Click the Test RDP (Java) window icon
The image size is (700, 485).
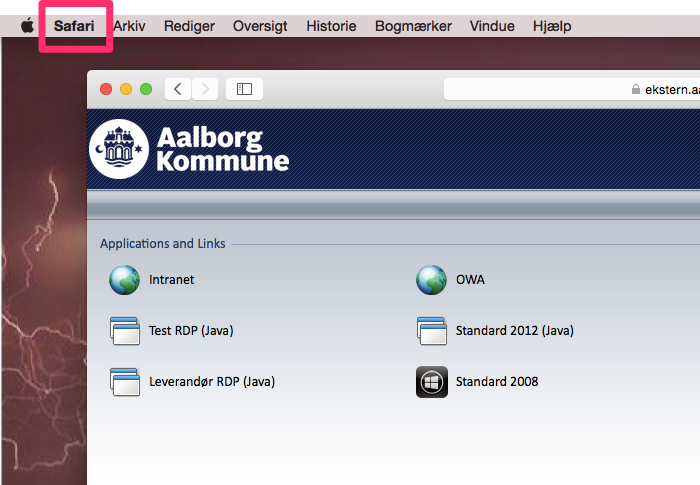[x=125, y=331]
